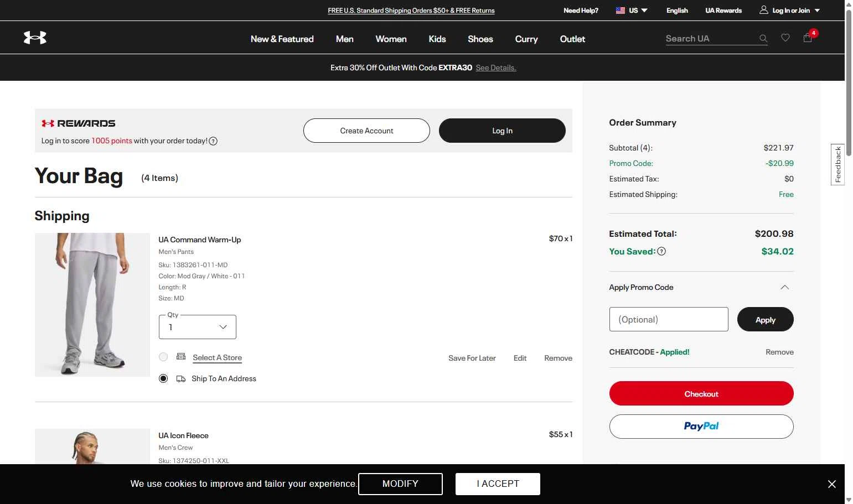
Task: Open the shopping bag icon
Action: [808, 38]
